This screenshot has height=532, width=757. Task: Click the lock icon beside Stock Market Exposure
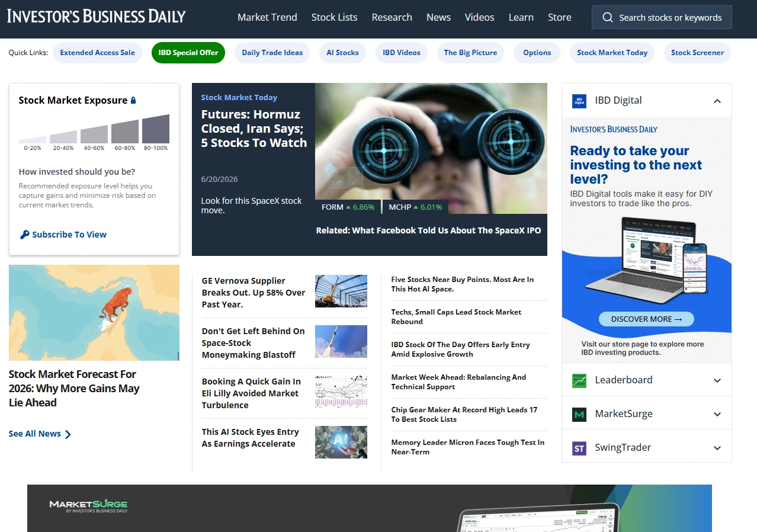(133, 100)
